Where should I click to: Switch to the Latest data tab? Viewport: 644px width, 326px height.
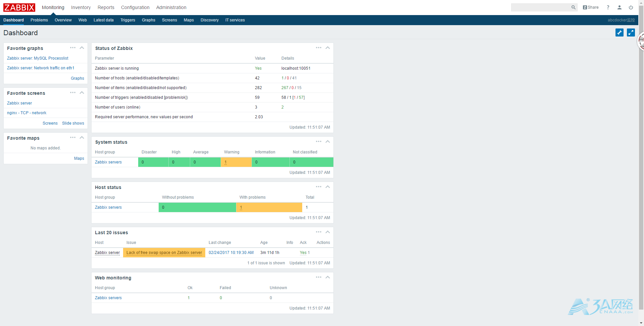click(104, 20)
